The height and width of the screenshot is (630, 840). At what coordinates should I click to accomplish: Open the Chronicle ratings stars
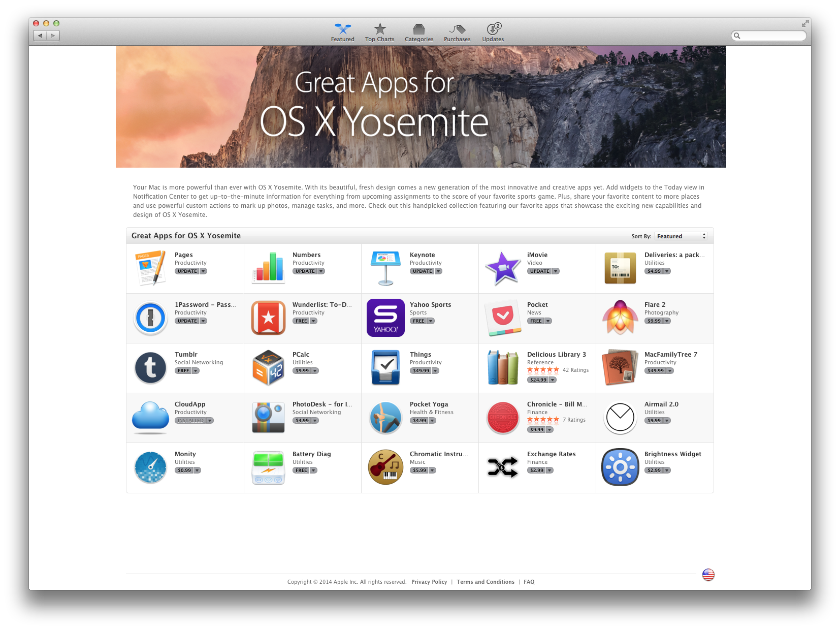(x=543, y=420)
